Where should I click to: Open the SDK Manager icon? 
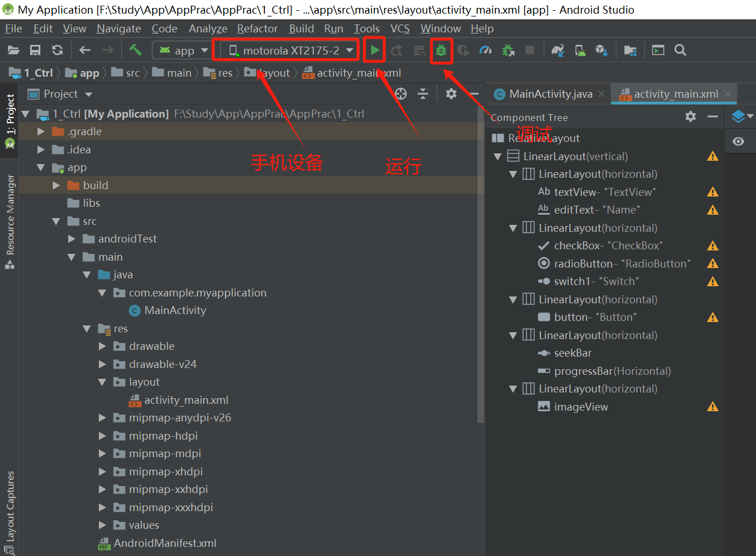tap(602, 51)
